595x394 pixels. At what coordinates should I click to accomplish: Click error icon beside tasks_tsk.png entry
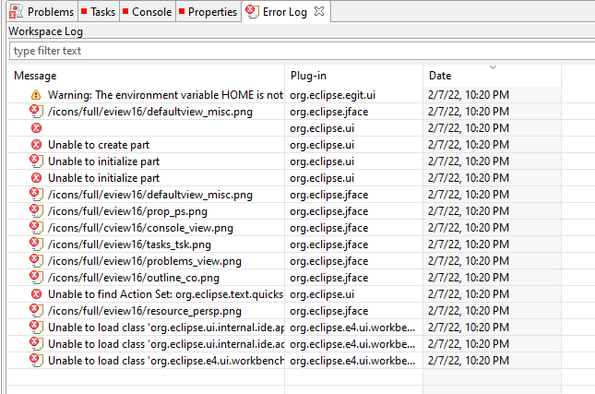[x=36, y=244]
